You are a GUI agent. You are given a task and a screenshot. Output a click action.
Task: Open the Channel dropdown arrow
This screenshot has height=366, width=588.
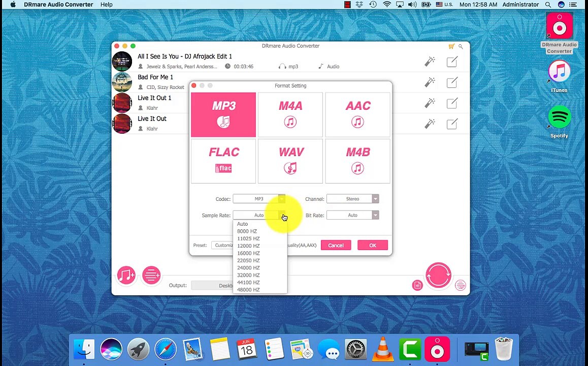tap(375, 199)
